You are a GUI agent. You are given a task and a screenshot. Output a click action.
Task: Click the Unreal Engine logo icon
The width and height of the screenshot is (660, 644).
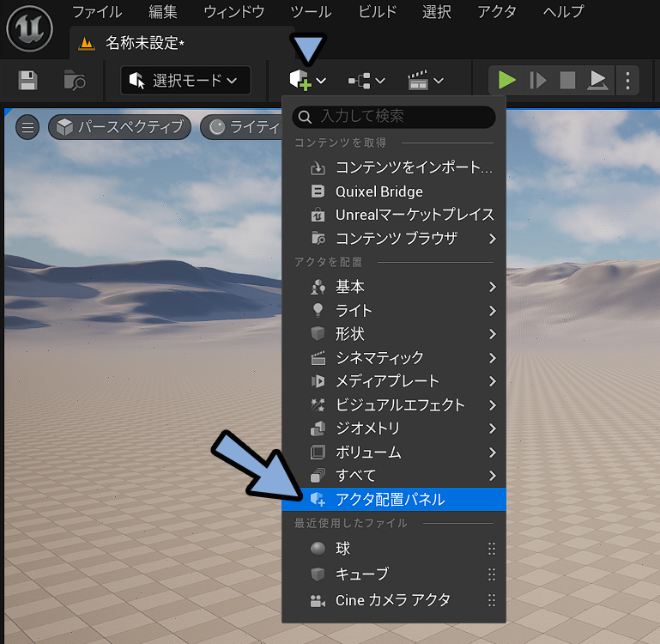click(x=29, y=28)
